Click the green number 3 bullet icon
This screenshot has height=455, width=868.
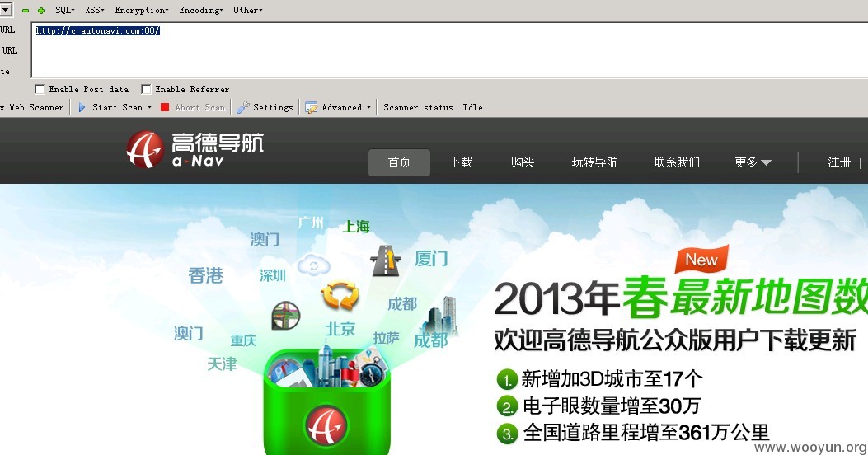506,434
